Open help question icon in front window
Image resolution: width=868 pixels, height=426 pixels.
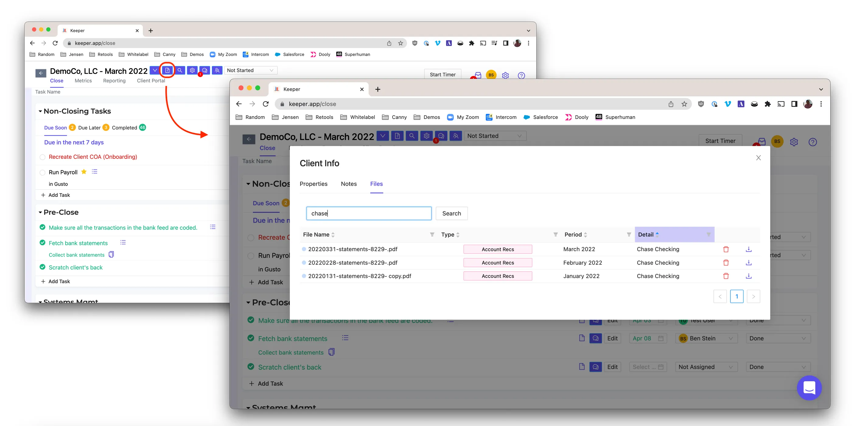click(812, 142)
